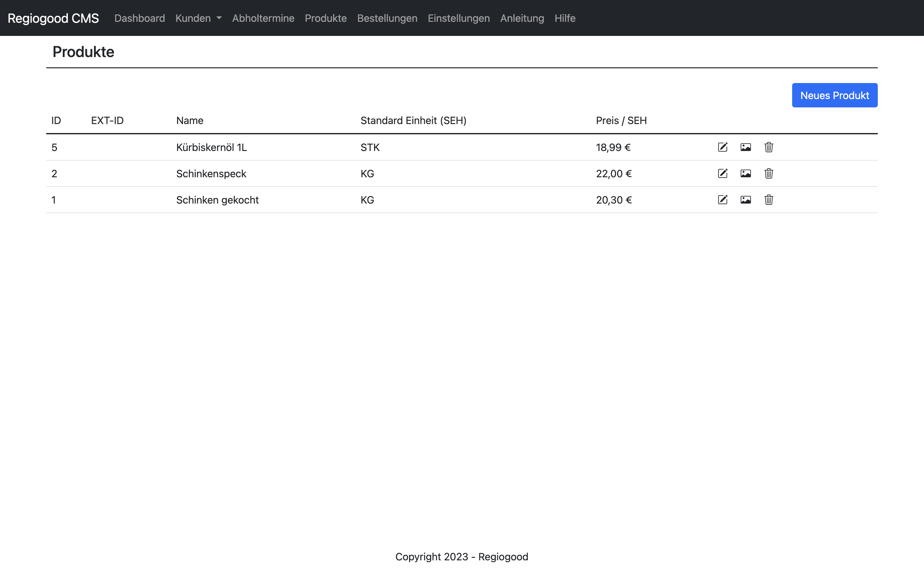The width and height of the screenshot is (924, 577).
Task: Delete the Schinkenspeck product
Action: [x=769, y=174]
